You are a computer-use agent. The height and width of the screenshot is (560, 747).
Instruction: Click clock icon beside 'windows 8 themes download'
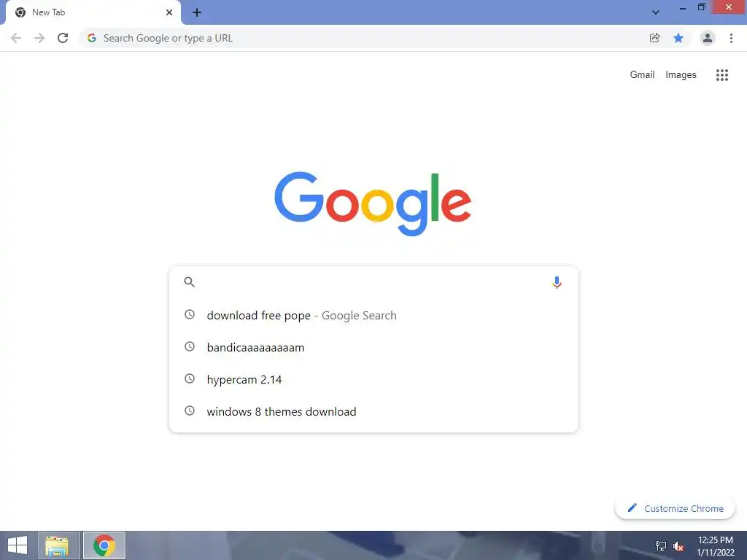click(x=190, y=411)
